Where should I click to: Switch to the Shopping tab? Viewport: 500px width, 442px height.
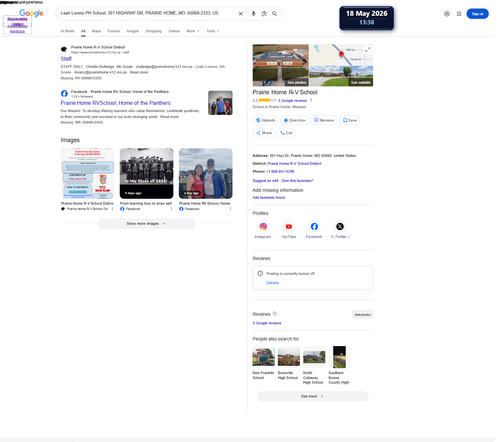[x=153, y=31]
